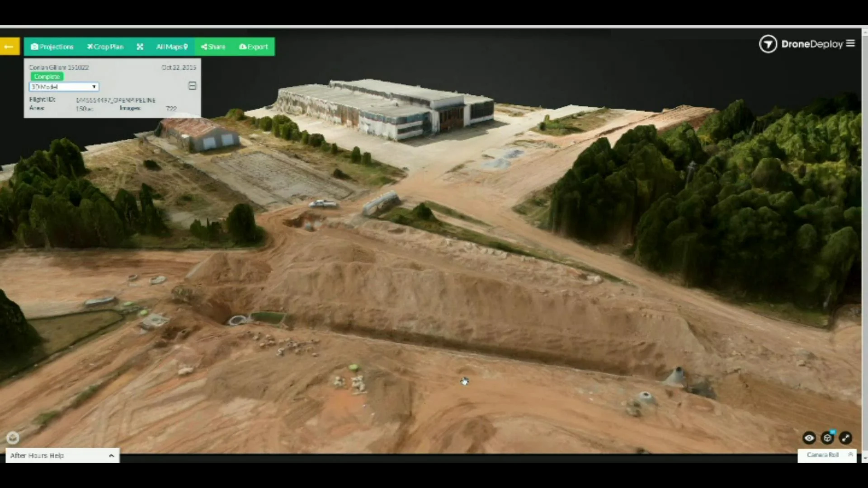
Task: Click the yellow back arrow button
Action: 9,47
